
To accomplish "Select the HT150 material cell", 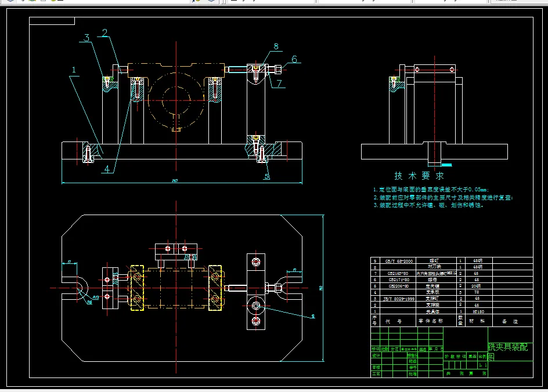I will point(478,312).
